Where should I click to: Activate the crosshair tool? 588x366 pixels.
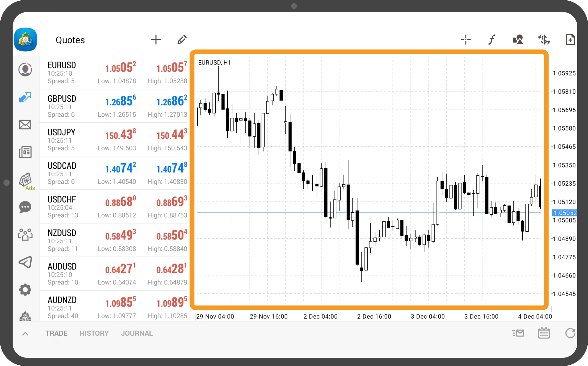coord(465,40)
